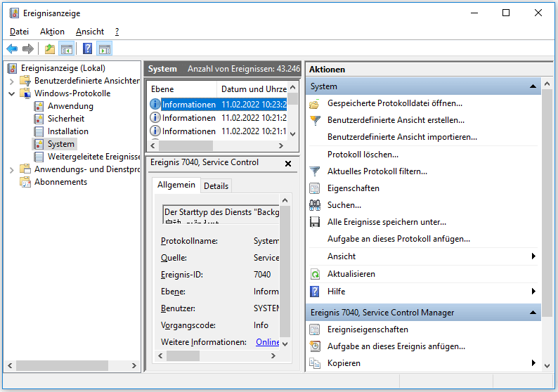
Task: Click the folder icon for Gespeicherte Protokolldatei öffnen
Action: (316, 103)
